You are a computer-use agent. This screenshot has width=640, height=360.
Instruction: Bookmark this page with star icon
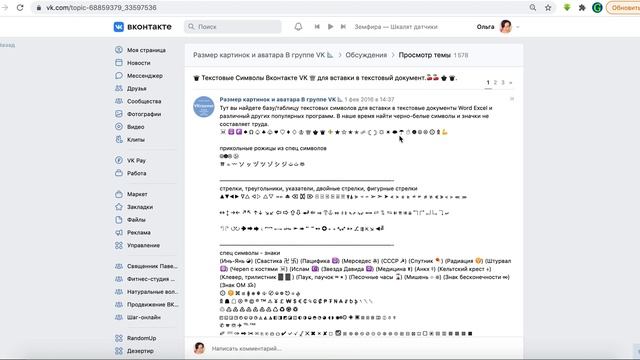548,8
